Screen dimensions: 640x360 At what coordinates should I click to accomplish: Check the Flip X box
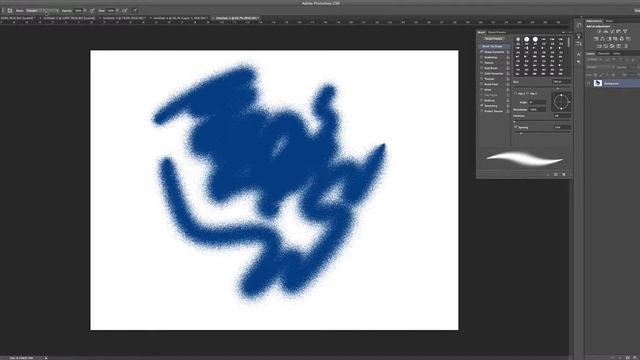[516, 93]
